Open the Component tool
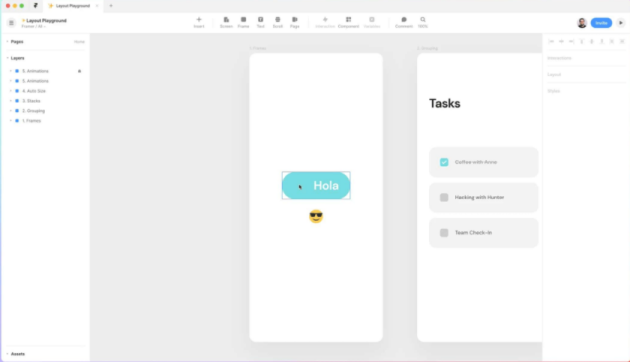 tap(348, 22)
